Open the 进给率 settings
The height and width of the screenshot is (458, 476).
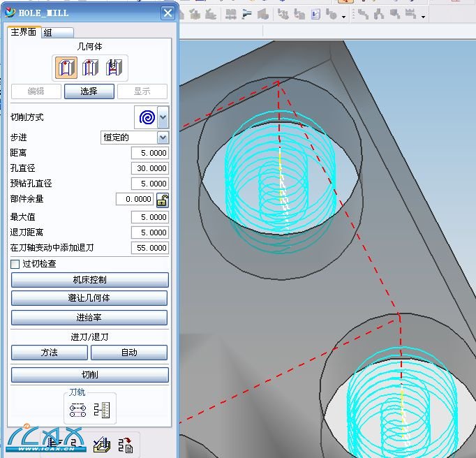(89, 318)
